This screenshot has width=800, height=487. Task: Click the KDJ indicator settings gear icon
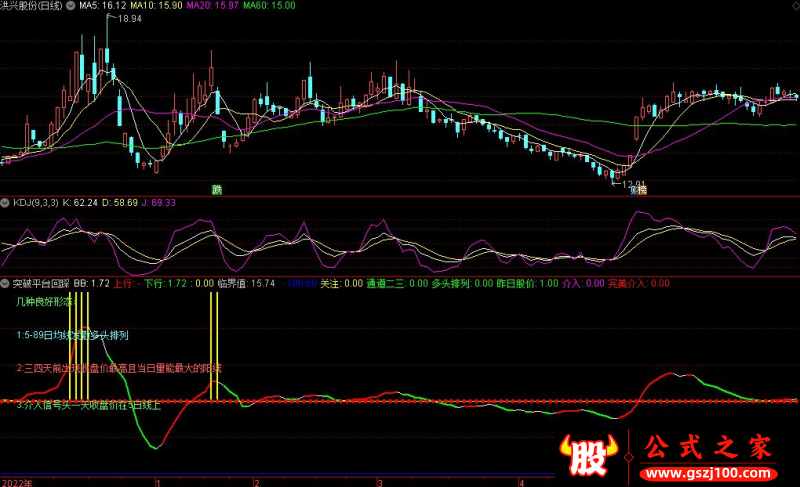5,203
